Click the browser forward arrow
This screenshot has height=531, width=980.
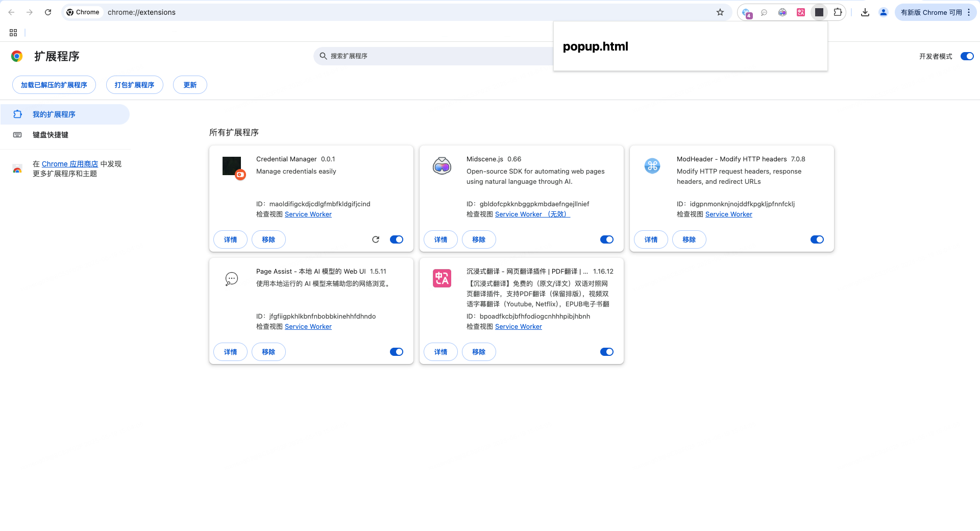[x=30, y=12]
